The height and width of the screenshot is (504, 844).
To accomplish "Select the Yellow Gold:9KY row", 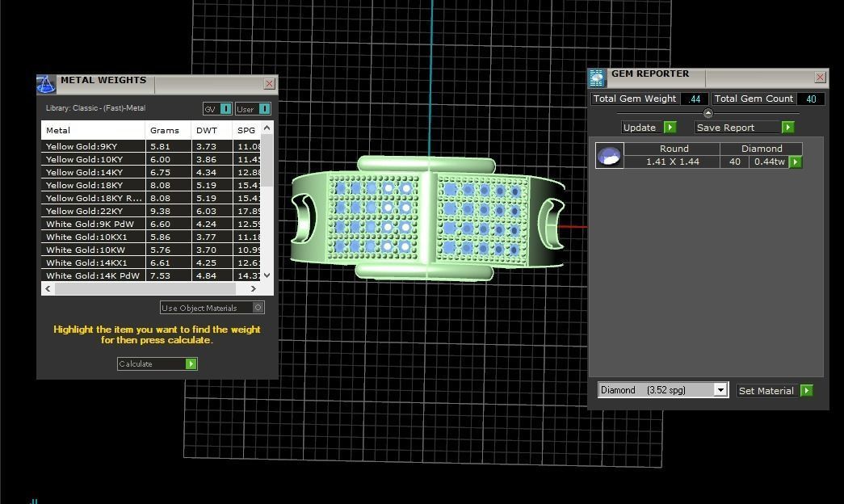I will (x=151, y=146).
